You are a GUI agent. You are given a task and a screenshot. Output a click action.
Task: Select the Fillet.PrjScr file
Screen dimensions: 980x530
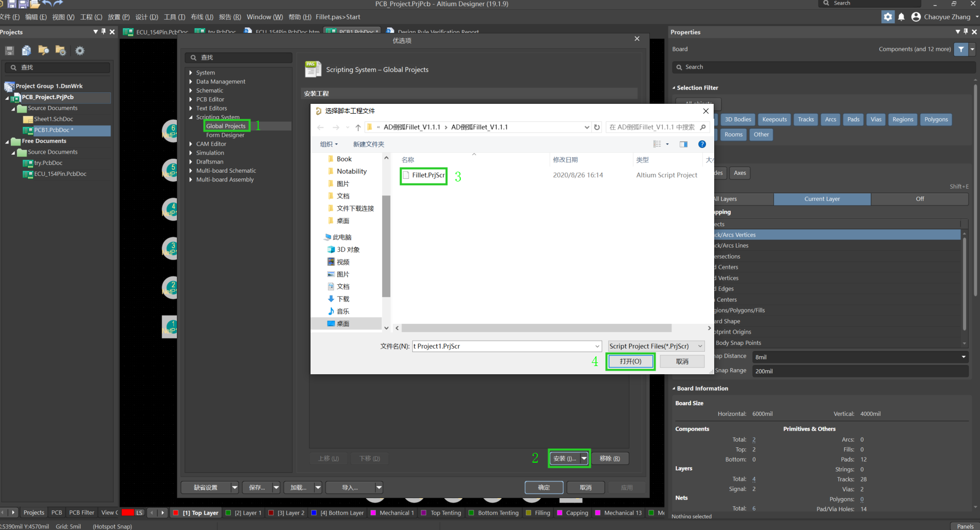[x=428, y=175]
